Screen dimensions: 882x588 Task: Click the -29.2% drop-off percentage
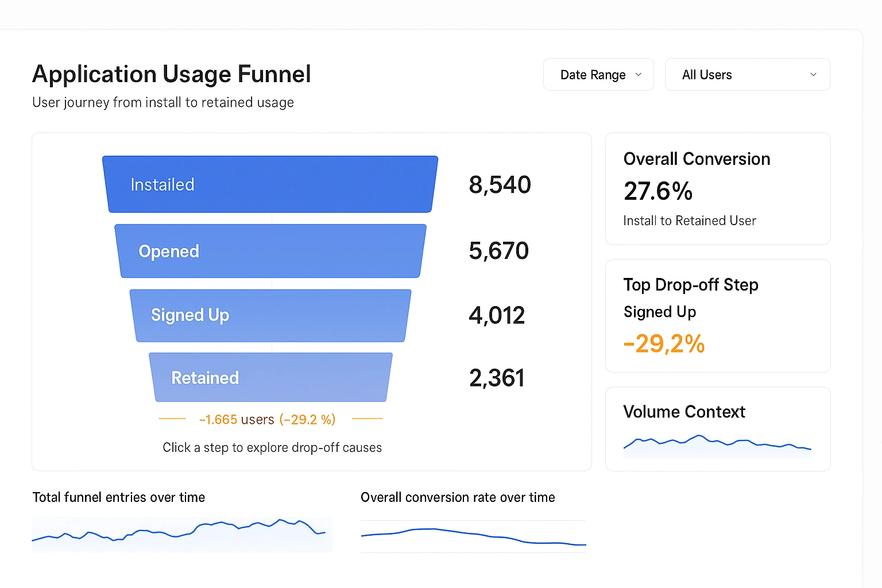(664, 343)
